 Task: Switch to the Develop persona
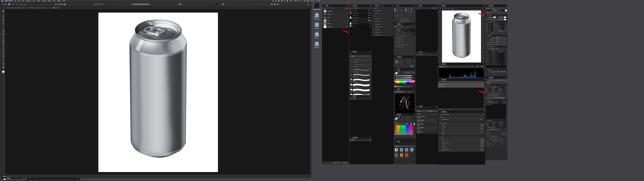pos(17,4)
